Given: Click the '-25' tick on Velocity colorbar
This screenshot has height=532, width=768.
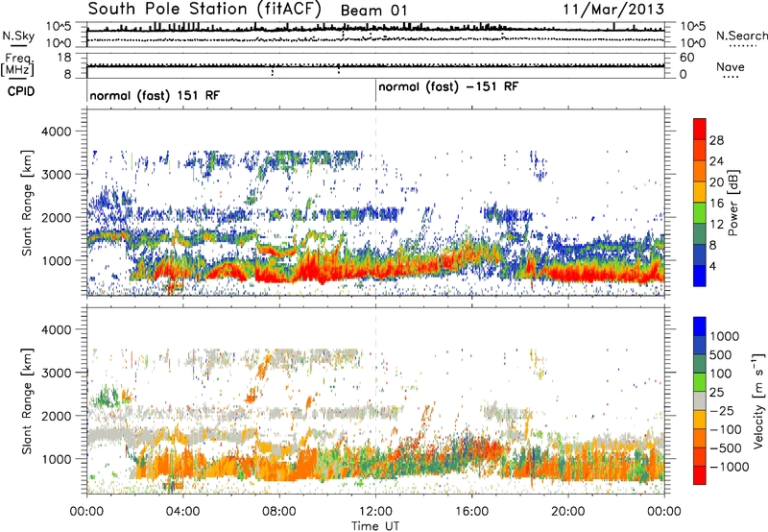Looking at the screenshot, I should 722,411.
